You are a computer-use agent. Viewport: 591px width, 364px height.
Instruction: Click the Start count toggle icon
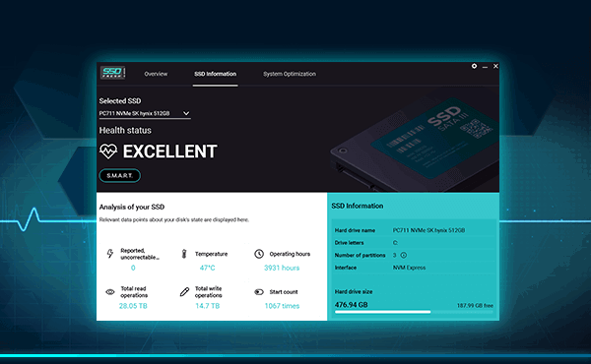(259, 292)
